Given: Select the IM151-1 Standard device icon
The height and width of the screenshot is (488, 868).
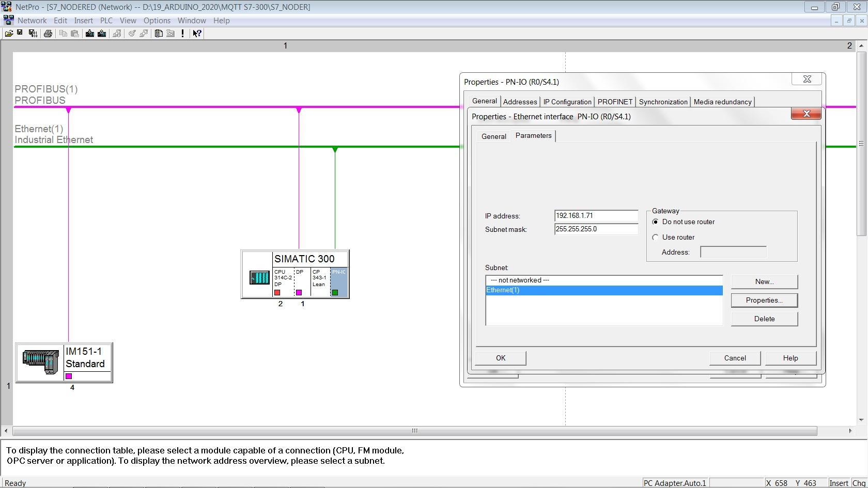Looking at the screenshot, I should pyautogui.click(x=40, y=362).
